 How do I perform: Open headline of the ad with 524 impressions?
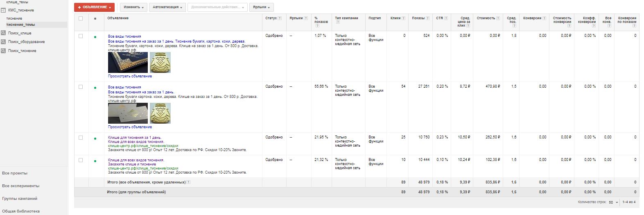pyautogui.click(x=124, y=36)
